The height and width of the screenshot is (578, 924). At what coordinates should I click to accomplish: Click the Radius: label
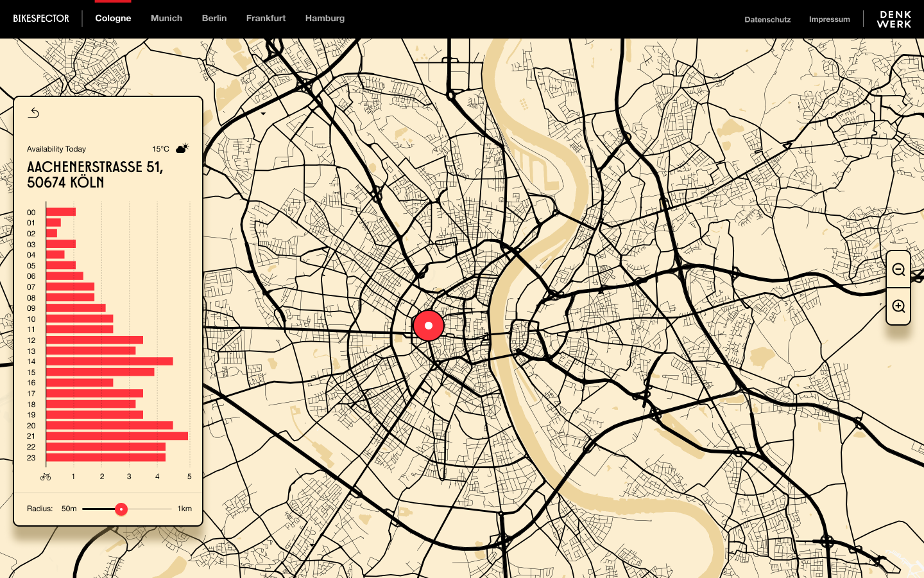[x=40, y=509]
